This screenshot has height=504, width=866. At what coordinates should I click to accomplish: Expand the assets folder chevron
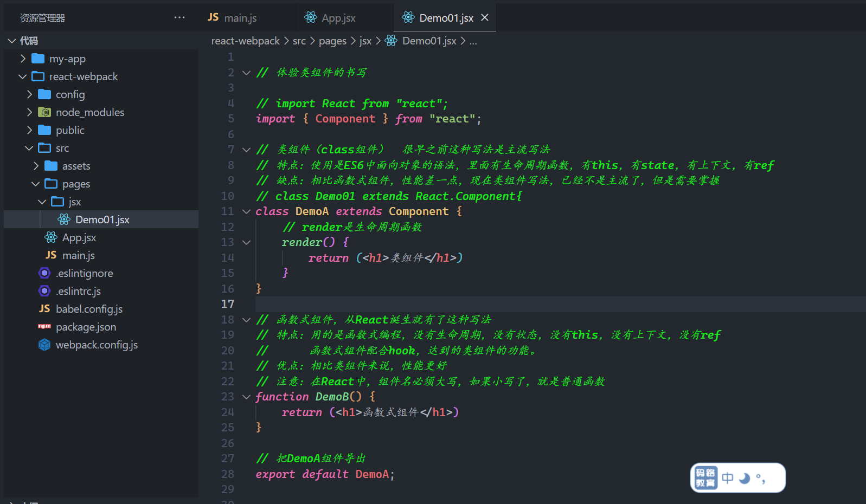36,166
